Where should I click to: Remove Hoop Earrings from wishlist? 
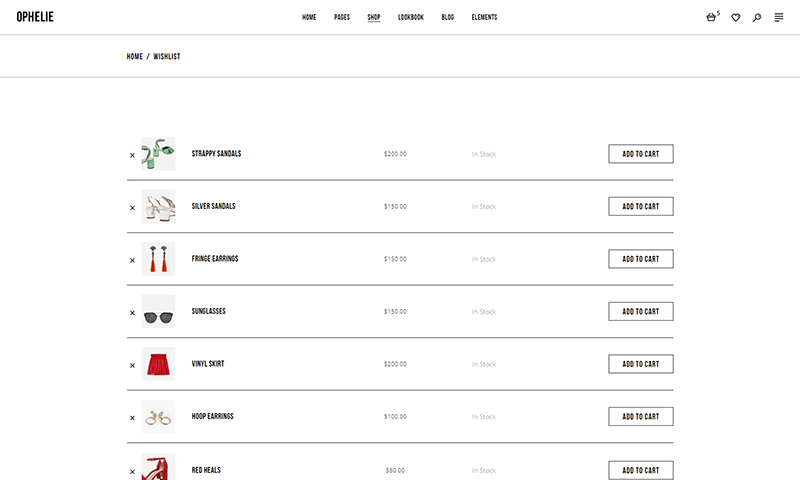pos(132,418)
